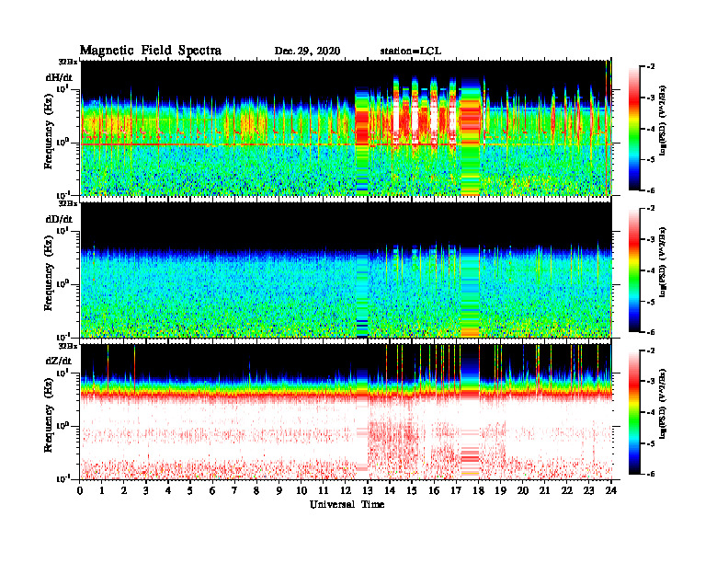The width and height of the screenshot is (728, 563).
Task: Click the 'Universal Time' axis title
Action: click(347, 504)
